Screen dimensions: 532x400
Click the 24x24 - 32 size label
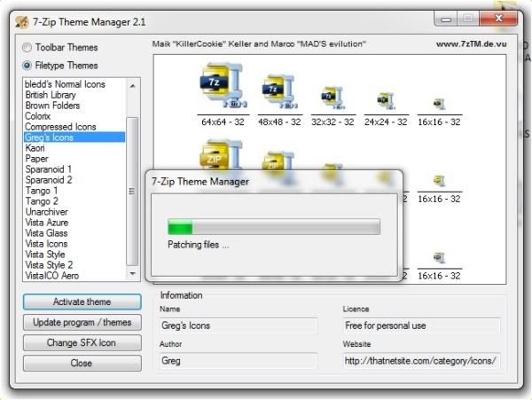(x=386, y=122)
